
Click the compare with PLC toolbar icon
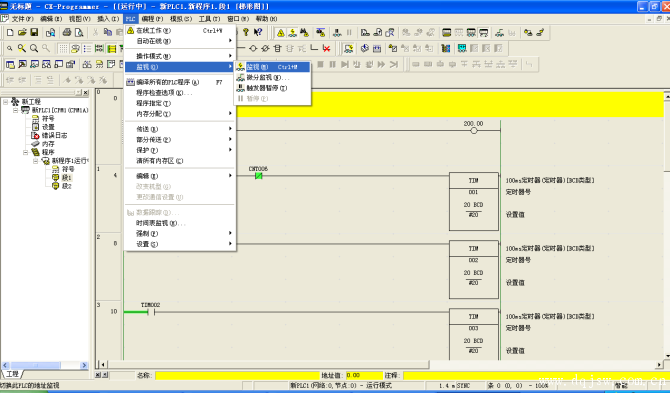point(390,32)
